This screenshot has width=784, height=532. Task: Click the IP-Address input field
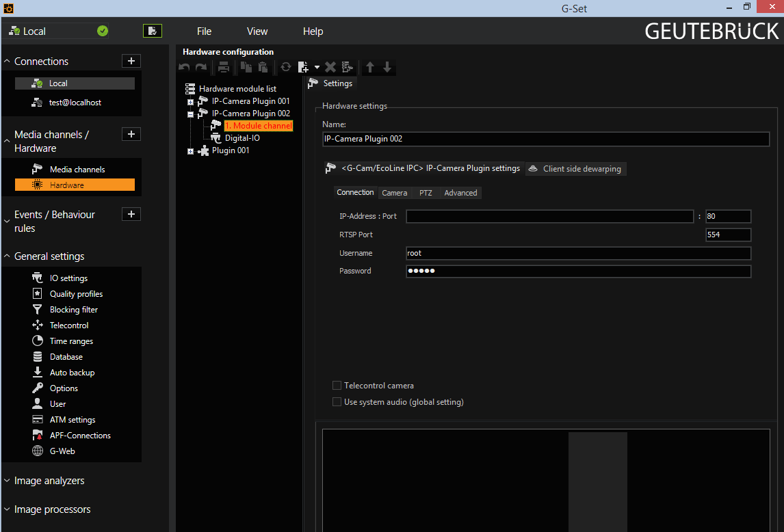tap(549, 216)
